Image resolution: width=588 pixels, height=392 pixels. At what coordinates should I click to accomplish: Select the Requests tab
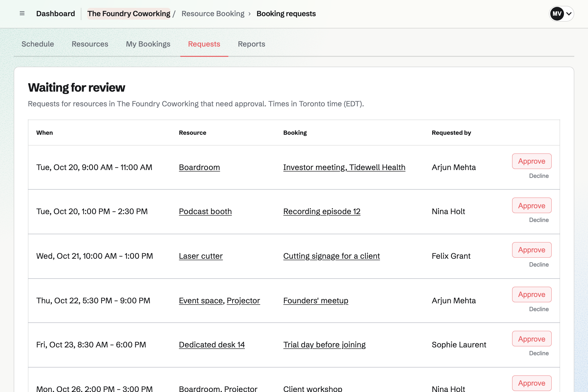[x=204, y=44]
